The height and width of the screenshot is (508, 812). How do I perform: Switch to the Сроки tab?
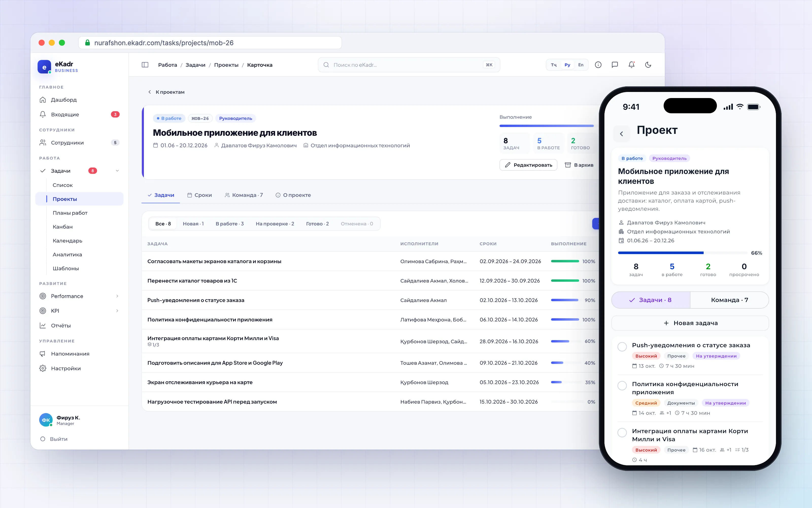pos(199,195)
